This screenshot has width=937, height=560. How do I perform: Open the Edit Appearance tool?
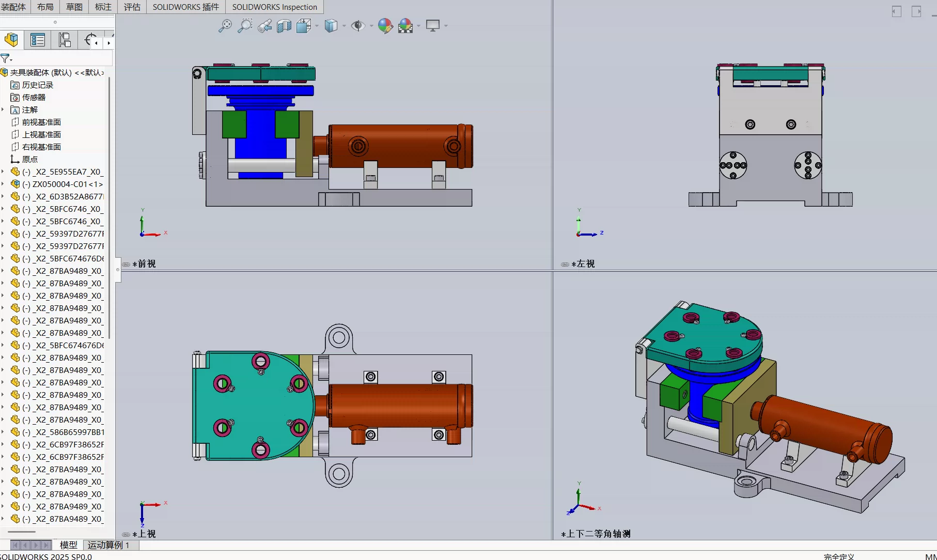click(x=385, y=25)
